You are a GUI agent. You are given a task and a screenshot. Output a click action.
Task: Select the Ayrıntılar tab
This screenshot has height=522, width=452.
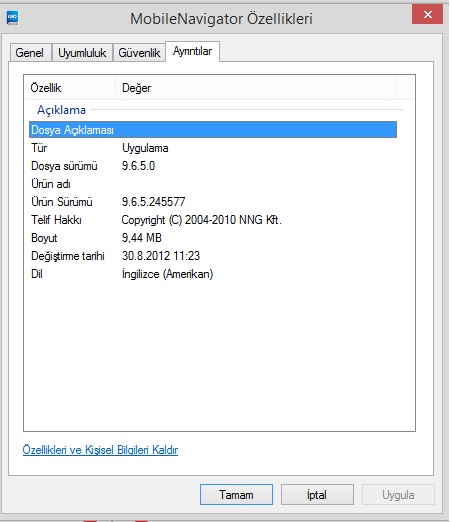tap(192, 51)
